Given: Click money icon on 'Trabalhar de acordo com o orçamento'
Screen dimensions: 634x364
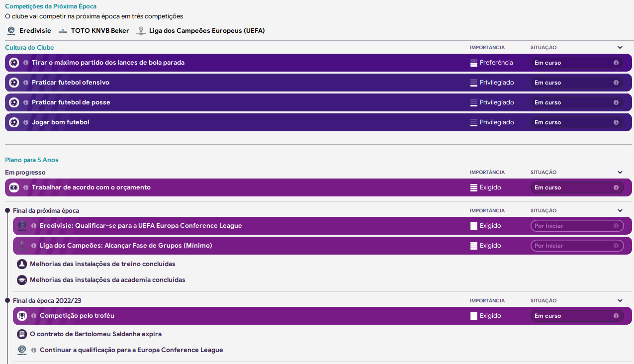Looking at the screenshot, I should pyautogui.click(x=14, y=187).
